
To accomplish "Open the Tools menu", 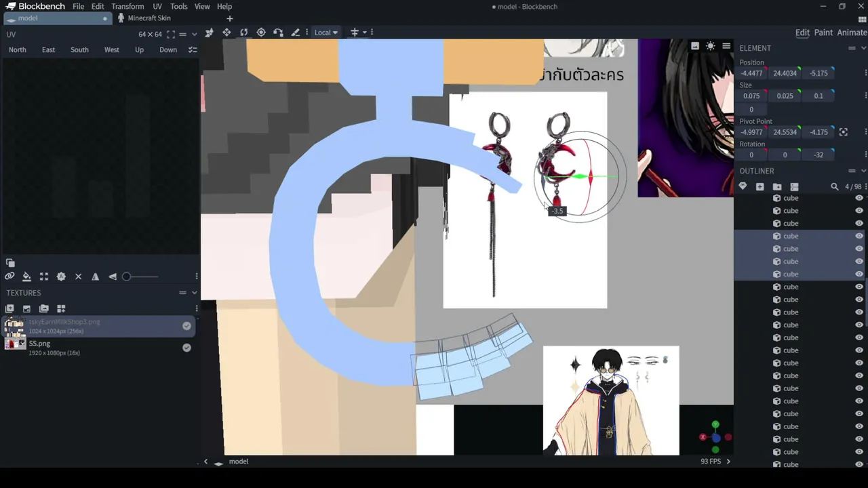I will point(179,7).
